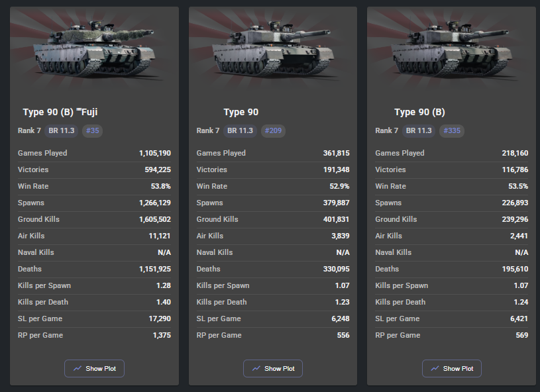Click the small flag icon before Fuji in title

tap(79, 110)
